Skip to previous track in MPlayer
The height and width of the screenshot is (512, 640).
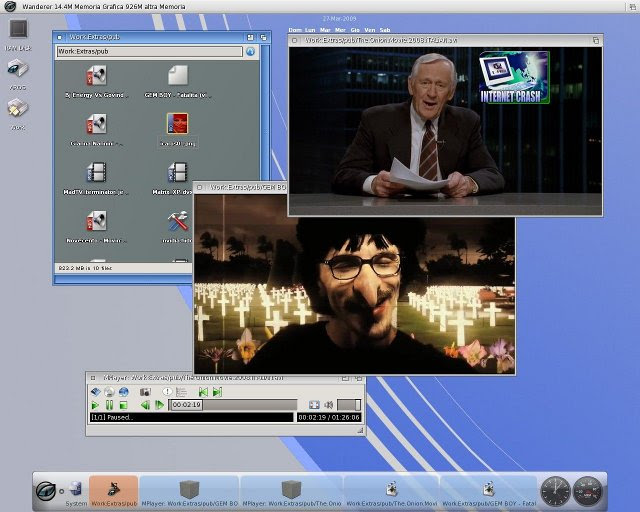[203, 392]
